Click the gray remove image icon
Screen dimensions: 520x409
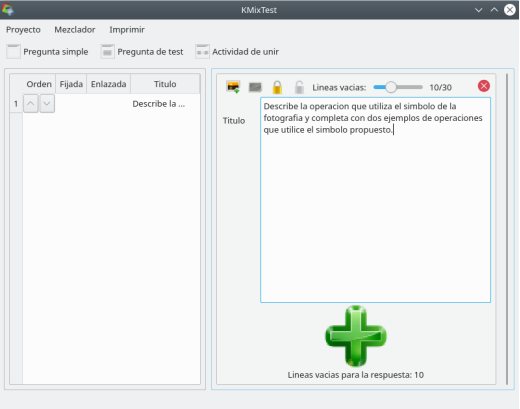tap(255, 87)
